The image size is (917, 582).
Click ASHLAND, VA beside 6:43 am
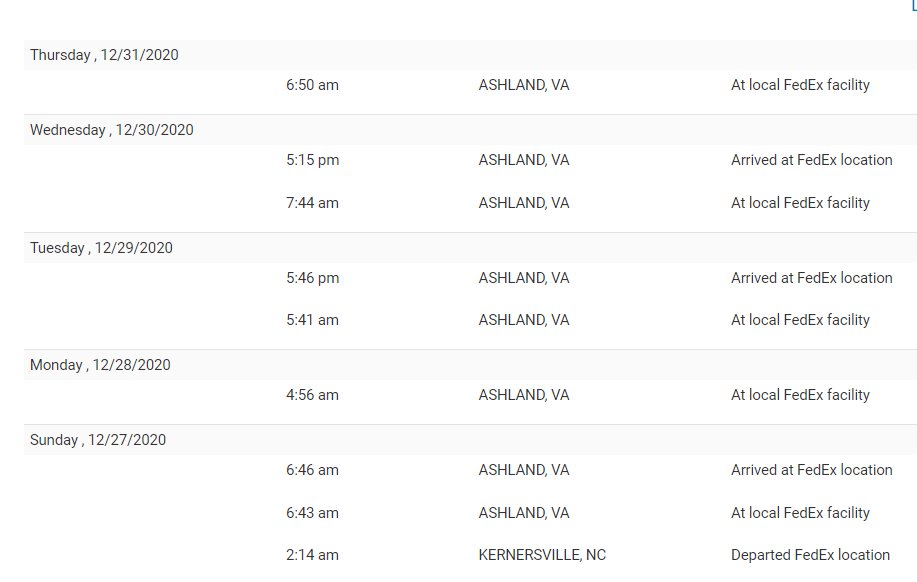[x=524, y=513]
